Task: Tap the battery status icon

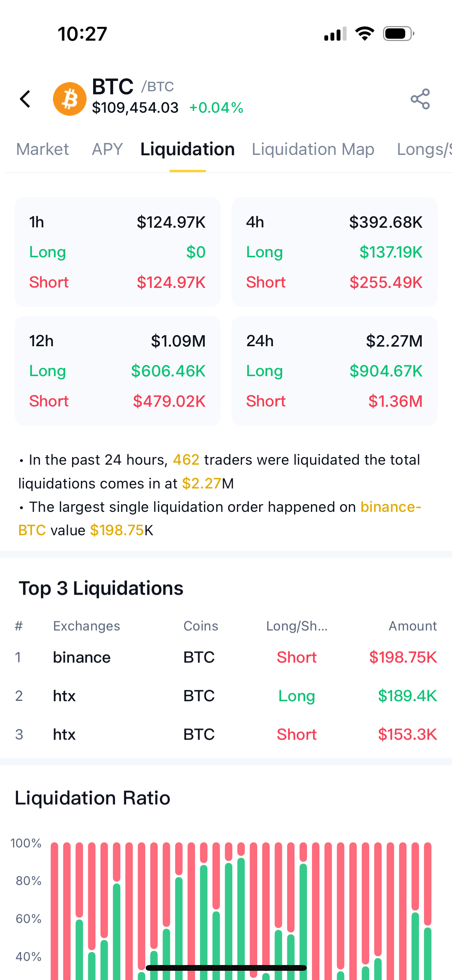Action: (x=398, y=34)
